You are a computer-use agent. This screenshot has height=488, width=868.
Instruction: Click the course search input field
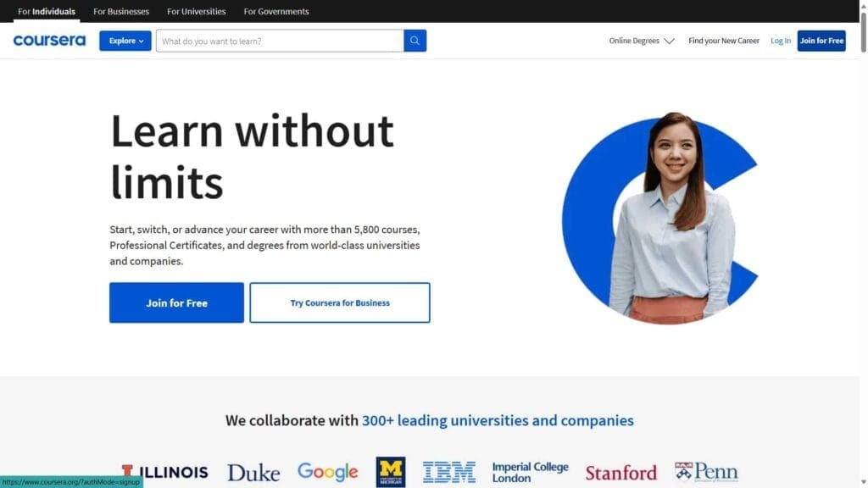click(280, 40)
